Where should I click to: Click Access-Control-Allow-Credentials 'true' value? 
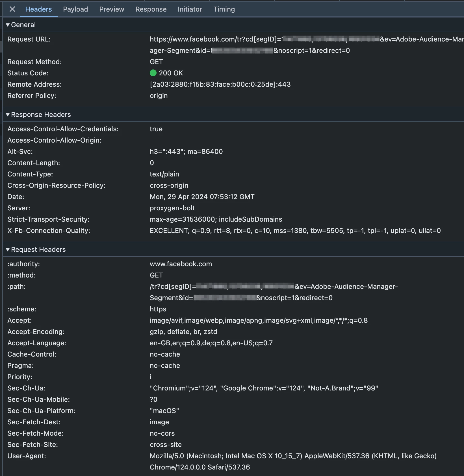(x=156, y=129)
